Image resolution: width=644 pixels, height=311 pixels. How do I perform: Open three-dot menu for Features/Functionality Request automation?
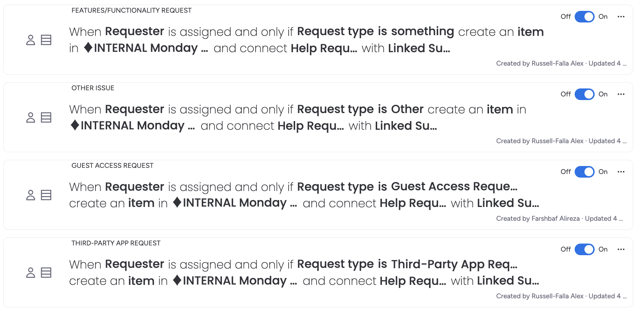coord(621,17)
